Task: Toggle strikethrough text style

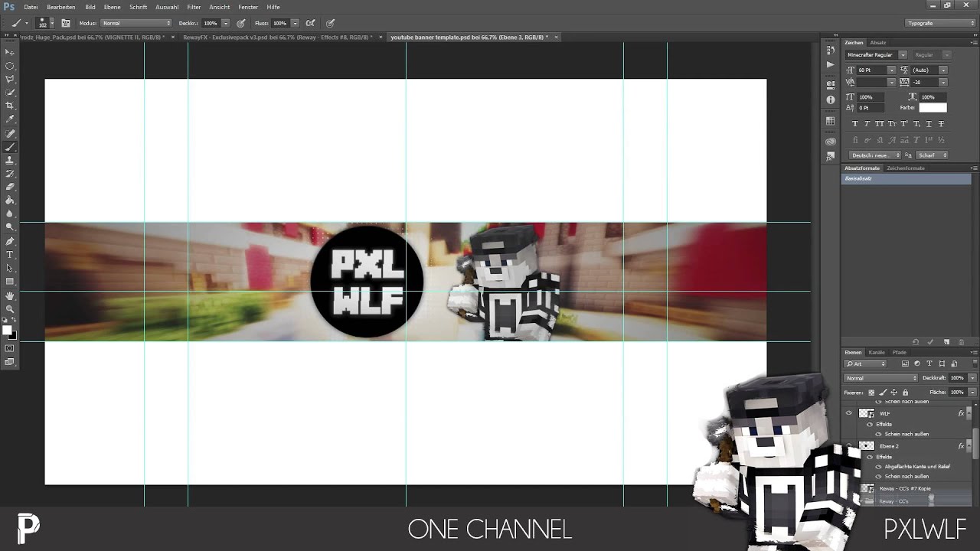Action: (941, 124)
